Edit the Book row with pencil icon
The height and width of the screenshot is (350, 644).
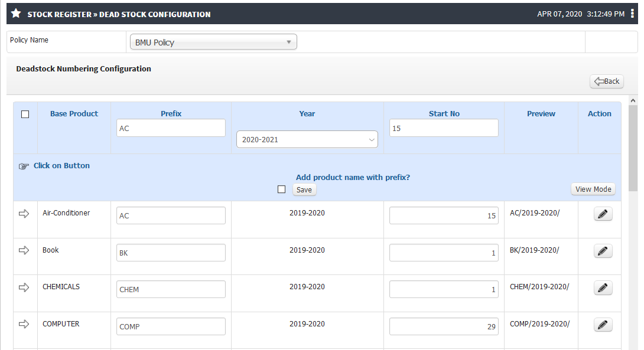coord(603,251)
